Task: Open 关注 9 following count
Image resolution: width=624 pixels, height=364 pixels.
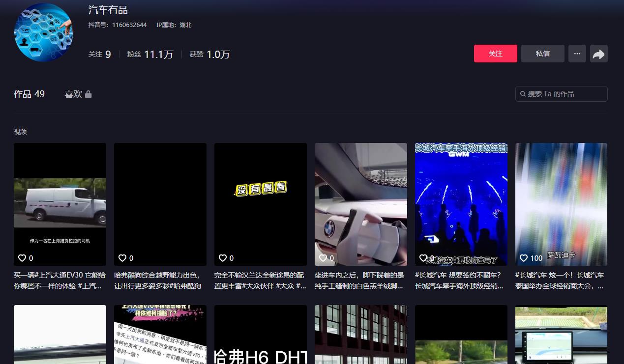Action: pyautogui.click(x=99, y=54)
